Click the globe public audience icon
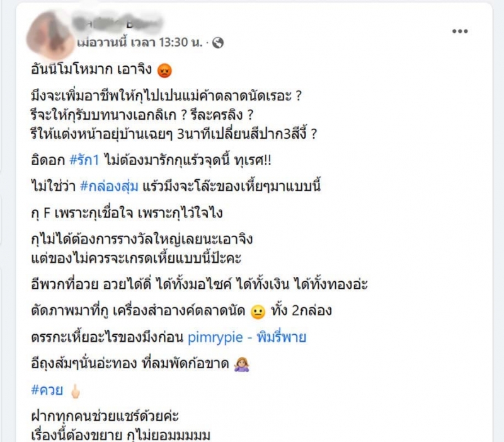504x442 pixels. [218, 42]
